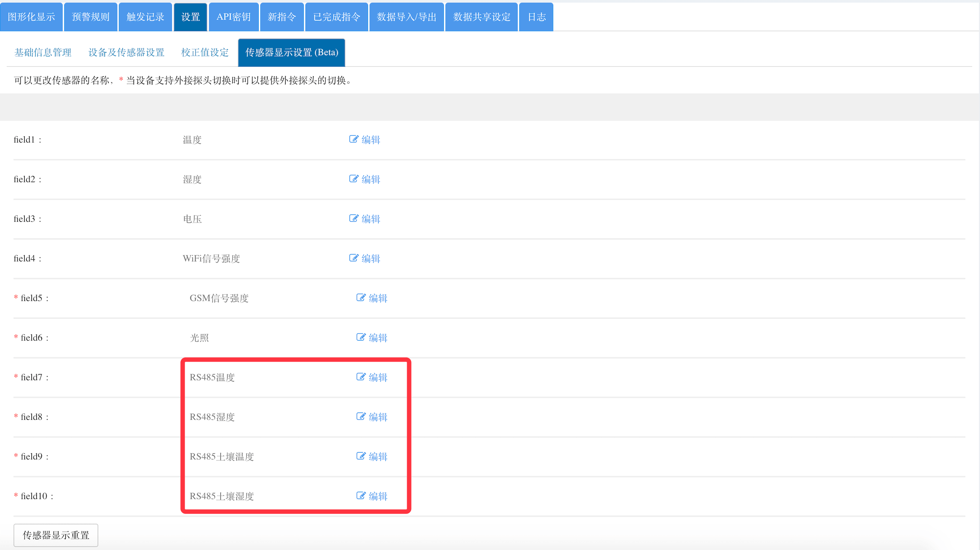Click 编辑 link for WiFi信号强度
This screenshot has width=980, height=550.
(x=371, y=258)
